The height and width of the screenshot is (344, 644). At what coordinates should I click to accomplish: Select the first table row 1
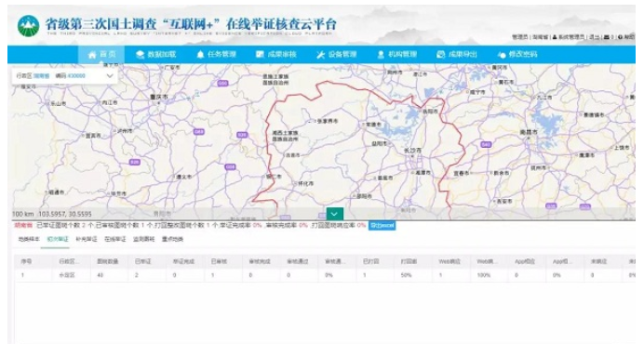[325, 275]
